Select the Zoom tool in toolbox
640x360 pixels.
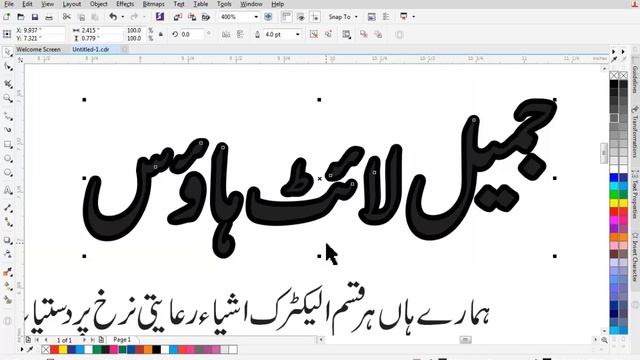[x=7, y=98]
